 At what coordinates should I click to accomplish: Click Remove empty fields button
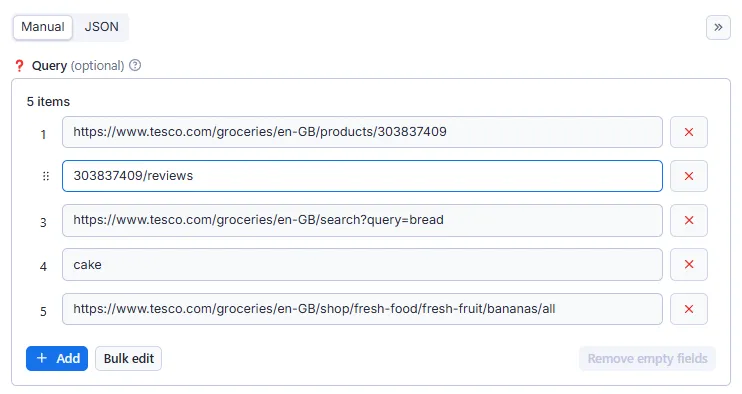coord(647,359)
